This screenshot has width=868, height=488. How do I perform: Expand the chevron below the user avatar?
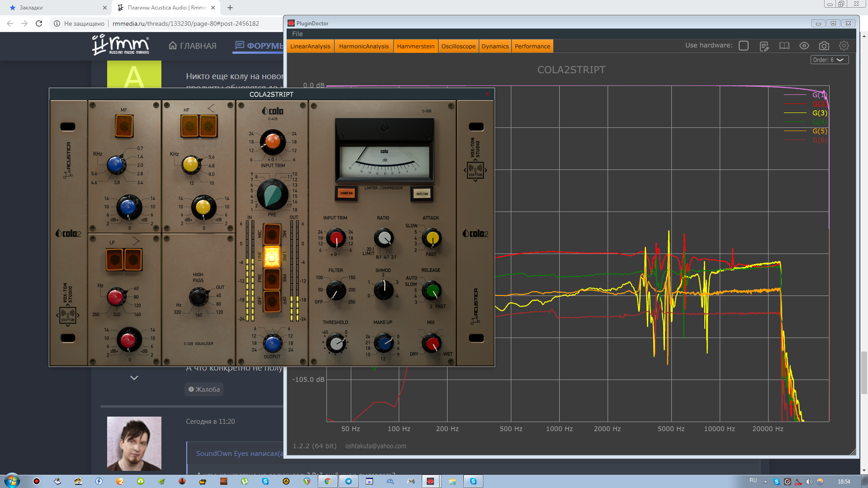click(x=134, y=378)
